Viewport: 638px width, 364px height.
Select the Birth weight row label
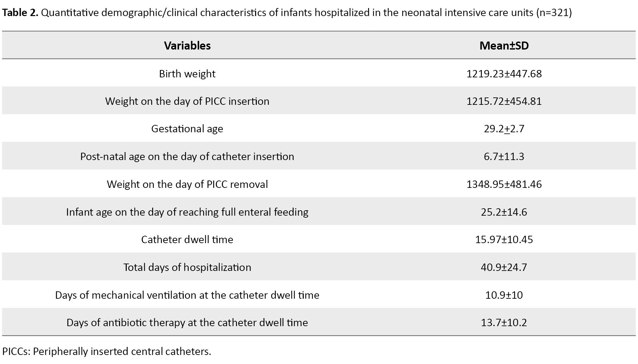(187, 74)
